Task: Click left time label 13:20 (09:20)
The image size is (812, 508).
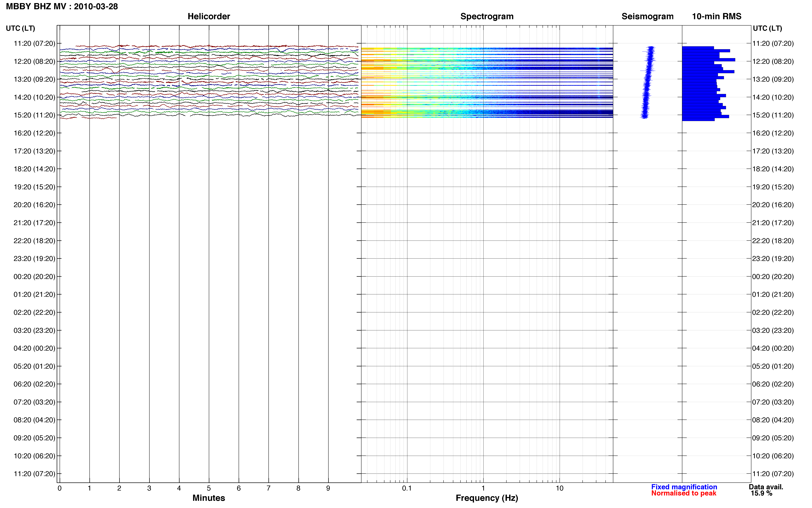Action: point(34,79)
